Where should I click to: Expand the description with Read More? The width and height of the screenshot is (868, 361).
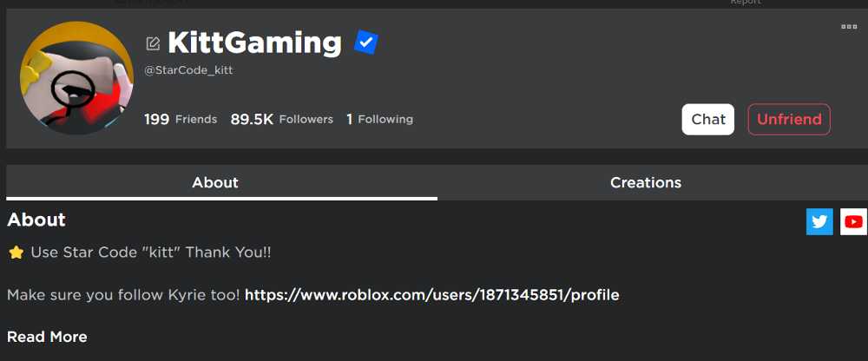coord(47,337)
